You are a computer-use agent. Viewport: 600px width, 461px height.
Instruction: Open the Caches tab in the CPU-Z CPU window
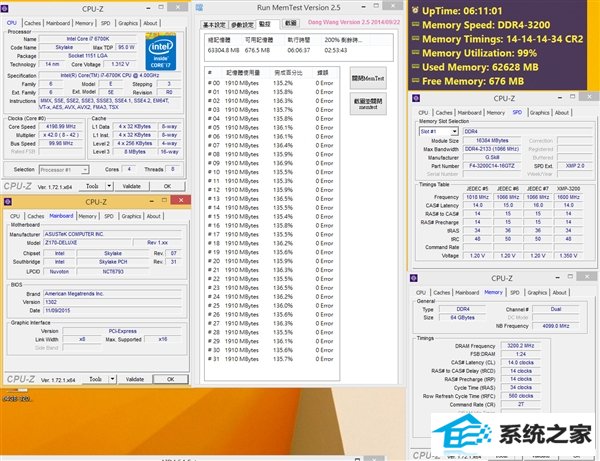pos(33,23)
